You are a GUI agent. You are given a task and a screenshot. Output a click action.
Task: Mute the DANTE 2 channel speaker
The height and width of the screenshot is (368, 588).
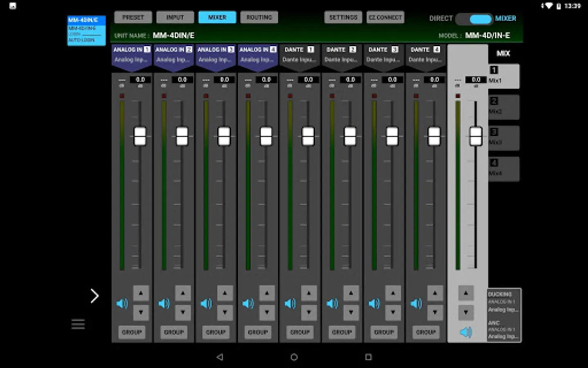pyautogui.click(x=332, y=303)
